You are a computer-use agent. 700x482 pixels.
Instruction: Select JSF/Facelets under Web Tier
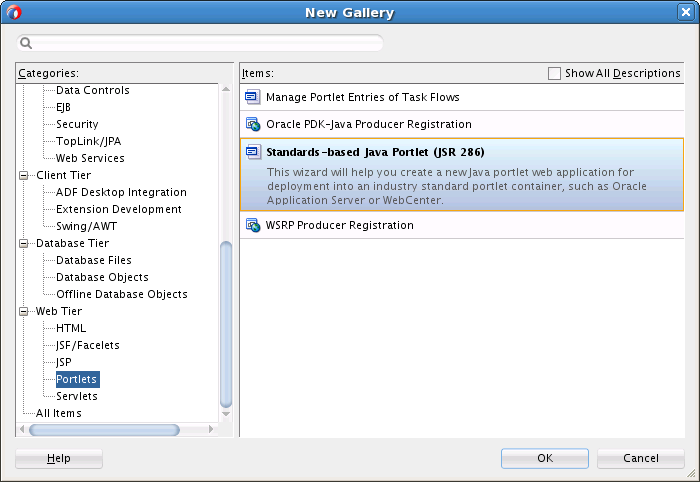pos(88,345)
